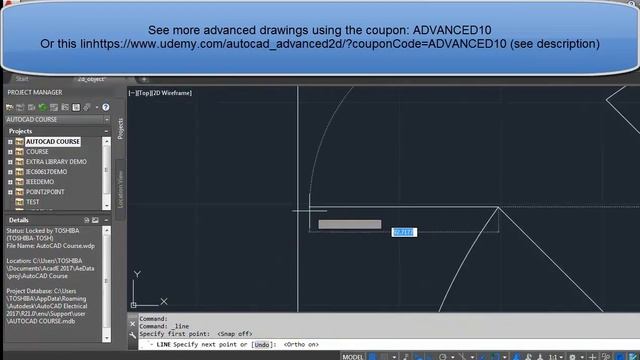Collapse the Details section with its minus button
The height and width of the screenshot is (360, 640).
point(106,220)
